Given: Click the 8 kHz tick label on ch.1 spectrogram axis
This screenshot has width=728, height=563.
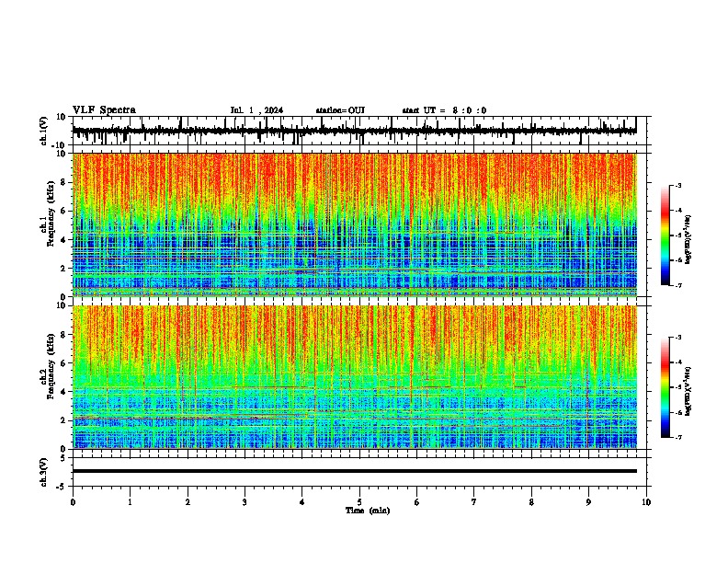Looking at the screenshot, I should pos(63,182).
